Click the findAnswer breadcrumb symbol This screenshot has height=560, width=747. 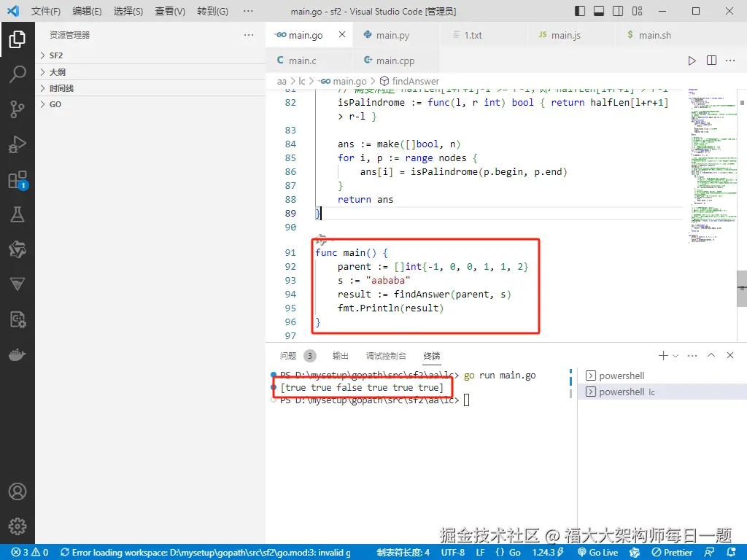(x=409, y=82)
